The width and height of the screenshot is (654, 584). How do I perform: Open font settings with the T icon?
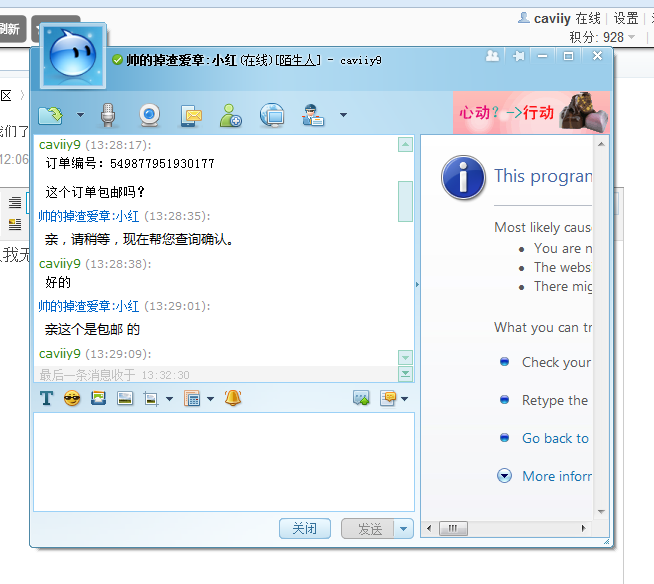46,399
